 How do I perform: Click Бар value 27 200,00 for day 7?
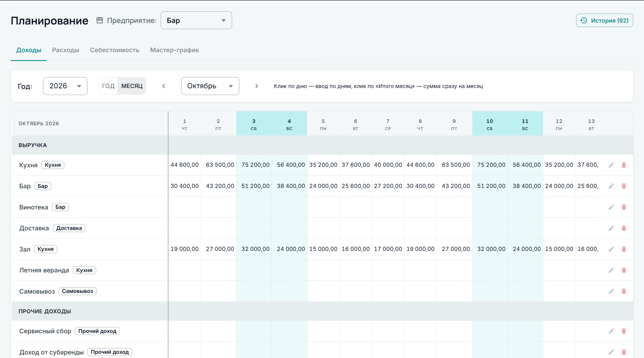388,186
